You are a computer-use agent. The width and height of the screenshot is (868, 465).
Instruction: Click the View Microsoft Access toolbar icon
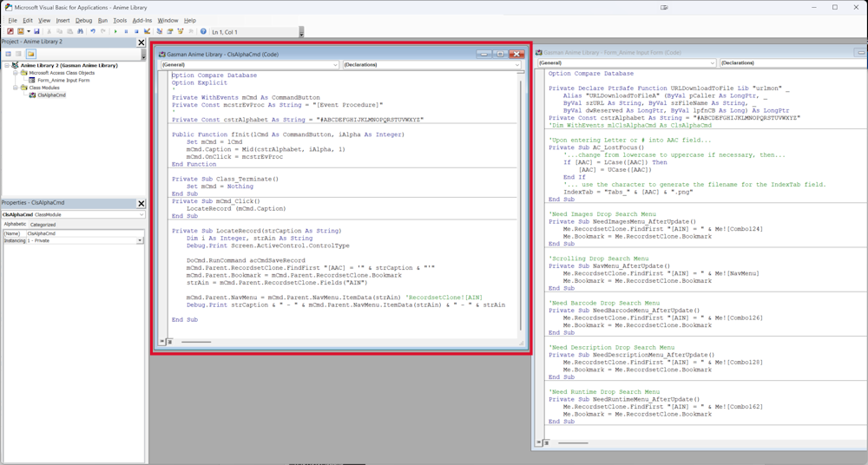click(10, 31)
